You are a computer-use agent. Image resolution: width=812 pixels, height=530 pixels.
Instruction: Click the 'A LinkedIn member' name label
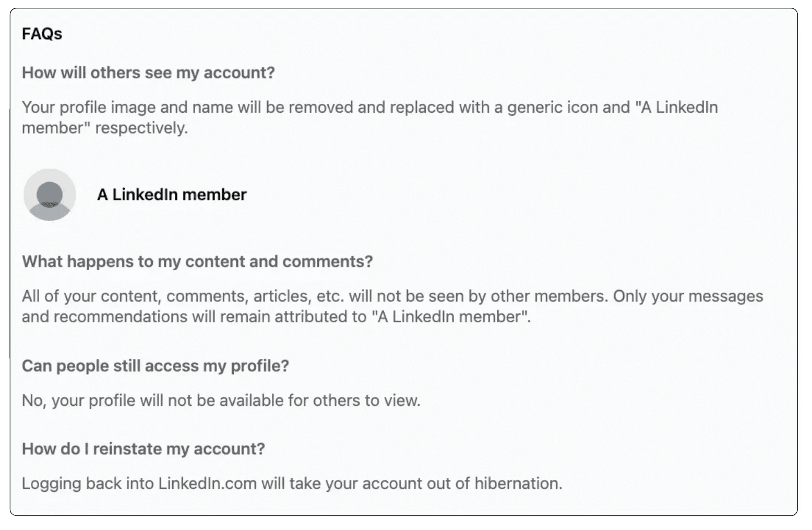click(x=172, y=195)
